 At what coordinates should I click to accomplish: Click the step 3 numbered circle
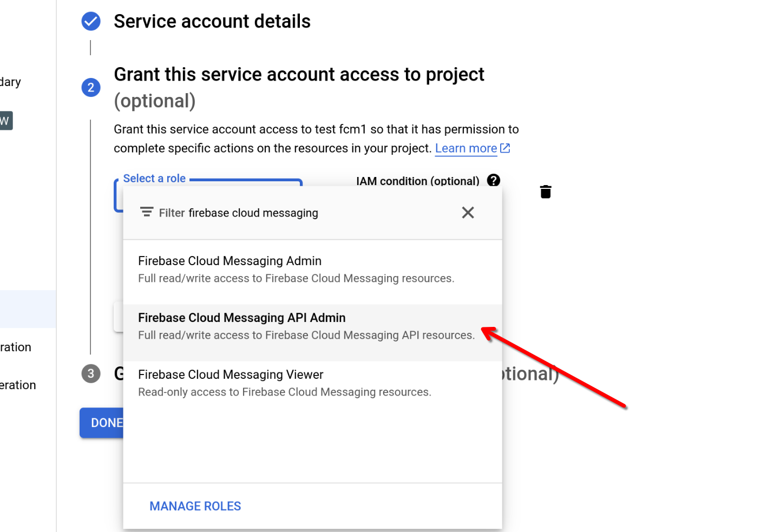coord(91,373)
